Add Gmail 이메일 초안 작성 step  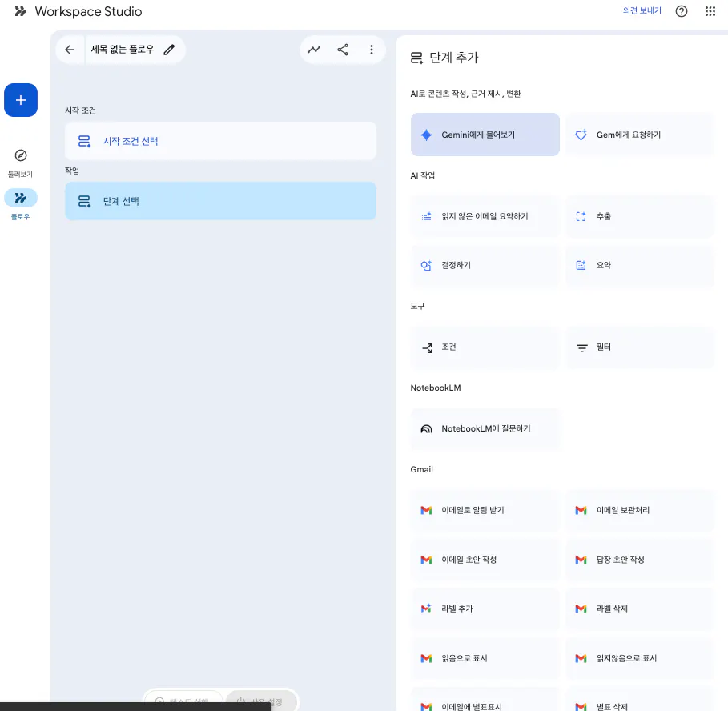(x=485, y=560)
